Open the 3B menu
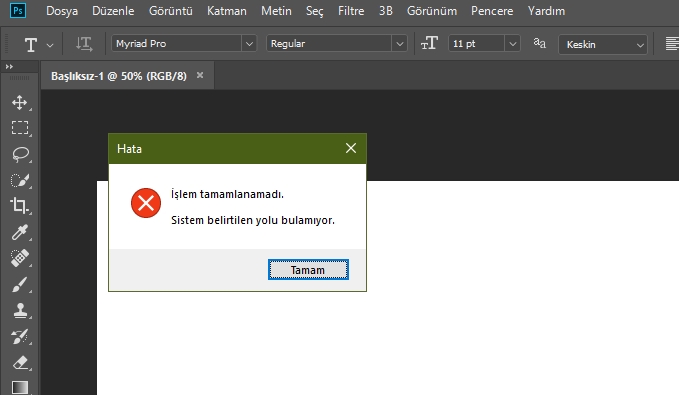Image resolution: width=679 pixels, height=395 pixels. coord(385,11)
